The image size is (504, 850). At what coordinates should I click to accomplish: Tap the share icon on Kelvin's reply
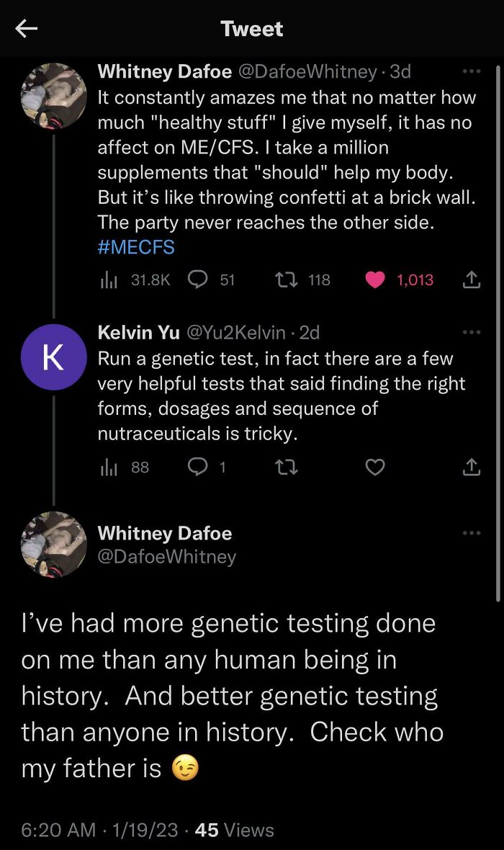click(472, 467)
